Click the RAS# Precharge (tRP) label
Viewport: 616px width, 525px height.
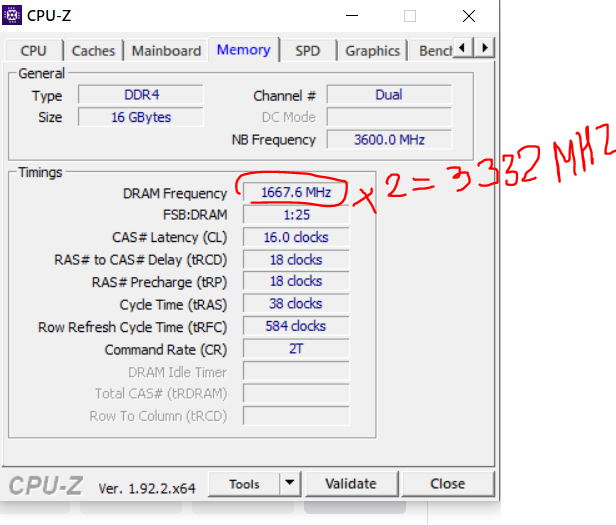(159, 282)
